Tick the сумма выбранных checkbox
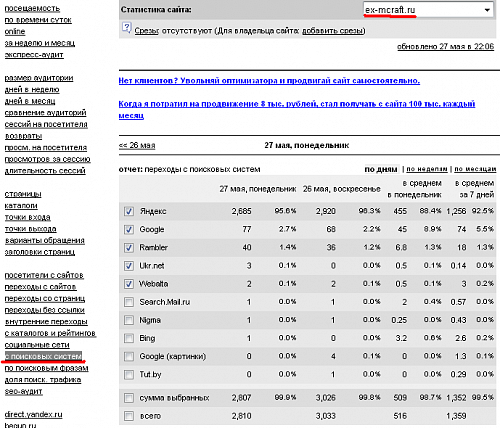The height and width of the screenshot is (428, 500). pos(129,398)
